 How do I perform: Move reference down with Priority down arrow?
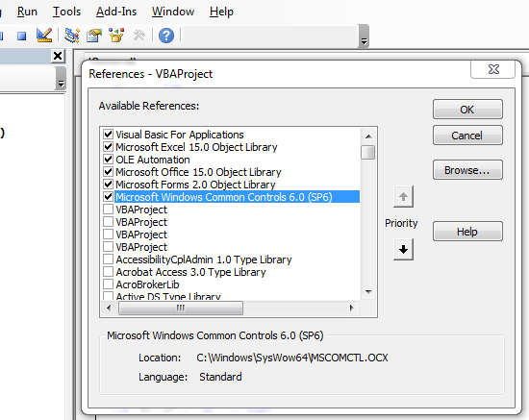click(403, 250)
